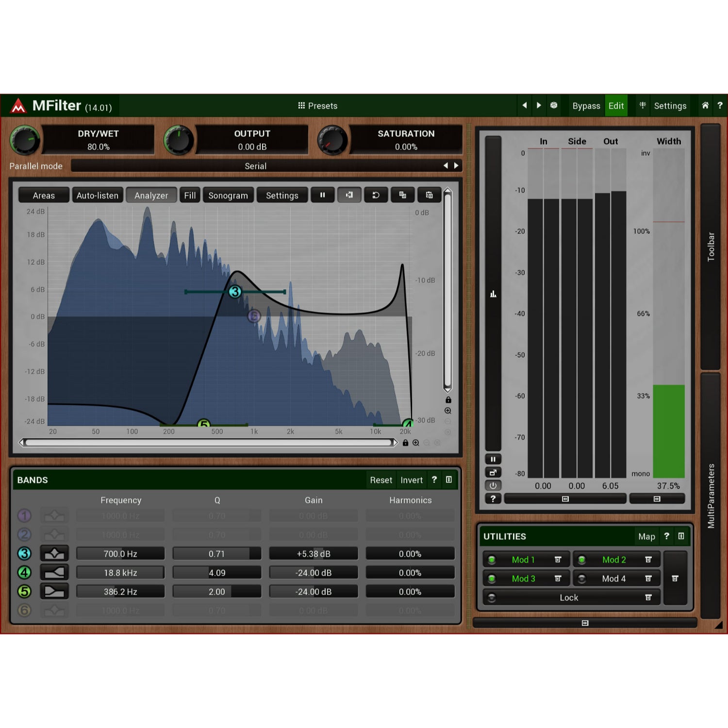Click the random preset dice icon

[554, 105]
